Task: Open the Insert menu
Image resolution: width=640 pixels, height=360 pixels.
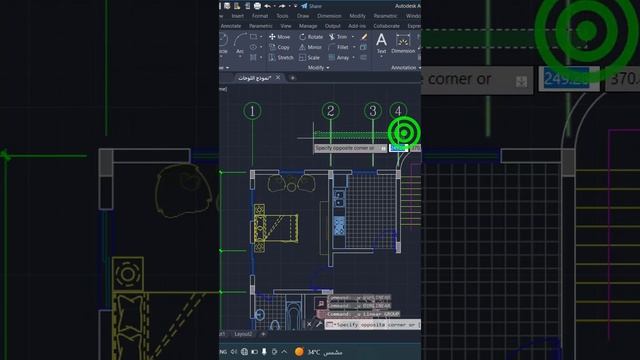Action: click(238, 16)
